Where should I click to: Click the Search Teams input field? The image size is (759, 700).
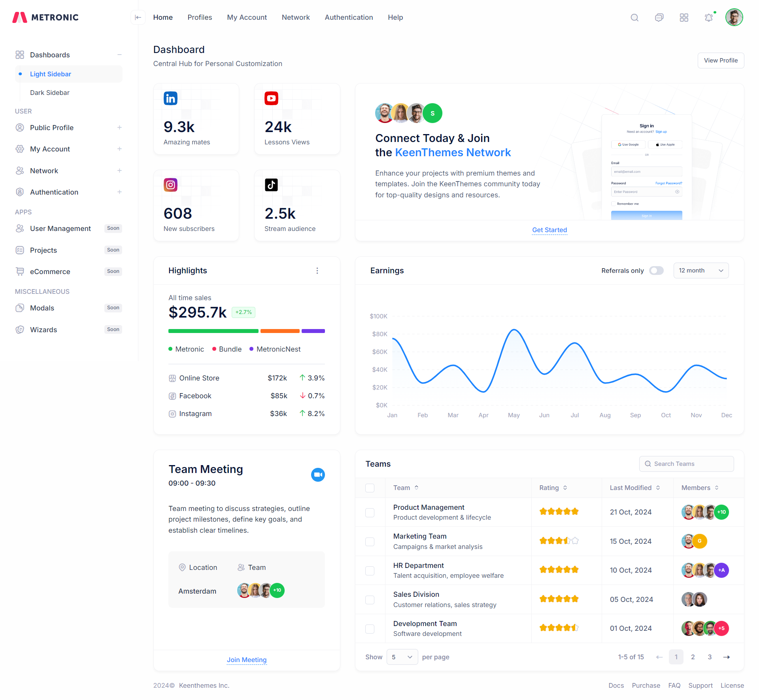click(686, 464)
